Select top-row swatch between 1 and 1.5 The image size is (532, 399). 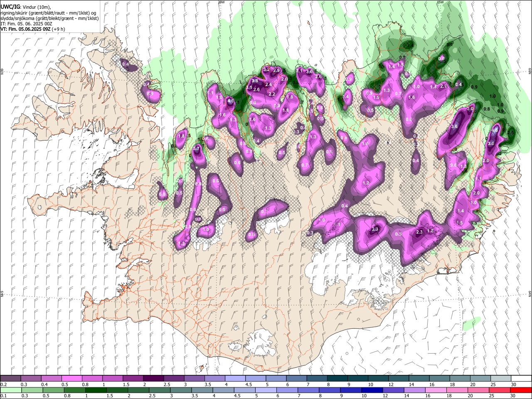[112, 378]
